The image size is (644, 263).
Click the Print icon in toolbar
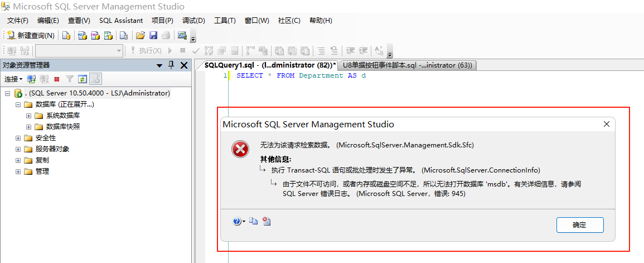166,36
